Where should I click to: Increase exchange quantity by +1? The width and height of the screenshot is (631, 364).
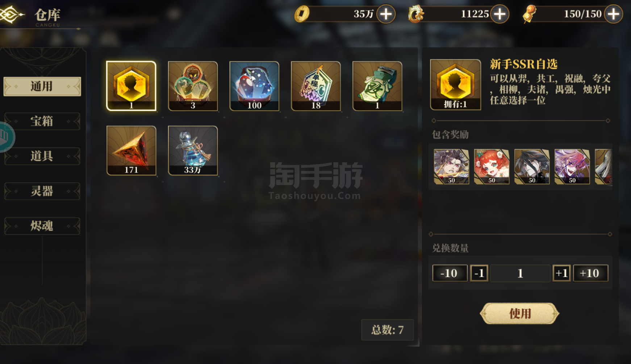tap(561, 273)
